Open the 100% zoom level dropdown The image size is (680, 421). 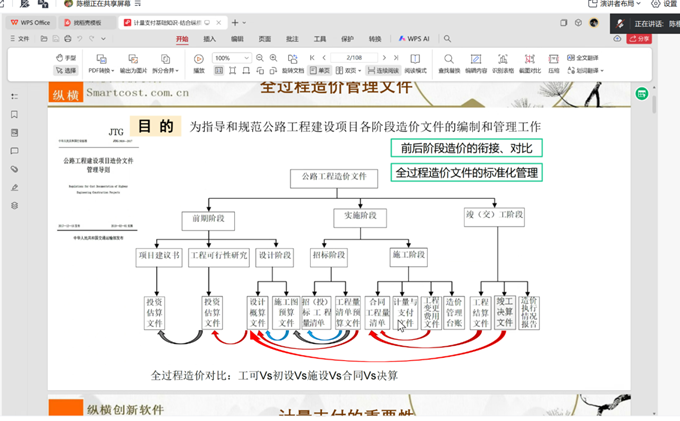(x=232, y=58)
